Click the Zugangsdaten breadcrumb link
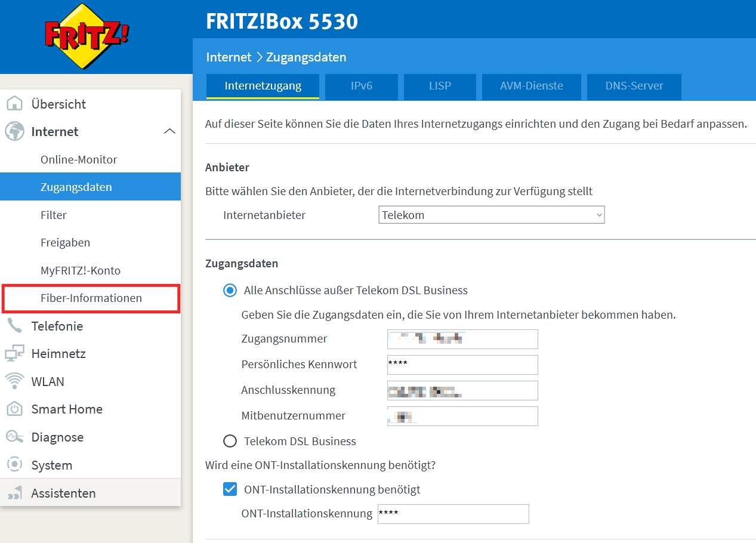756x543 pixels. pos(306,57)
